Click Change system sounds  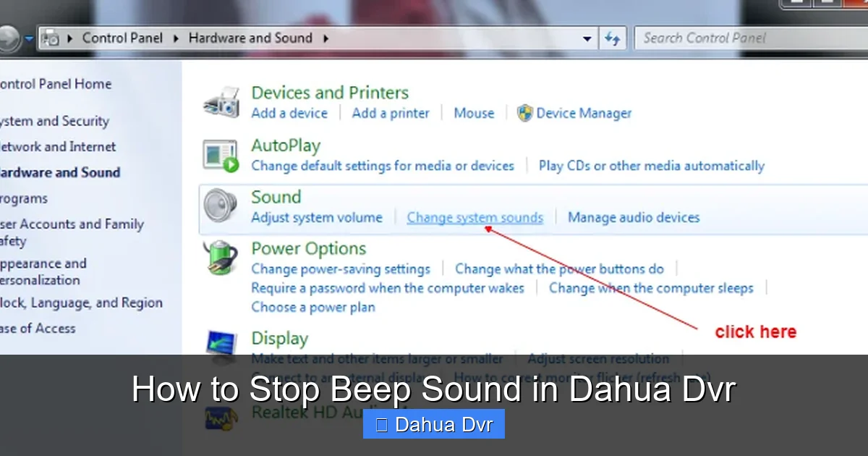coord(475,217)
